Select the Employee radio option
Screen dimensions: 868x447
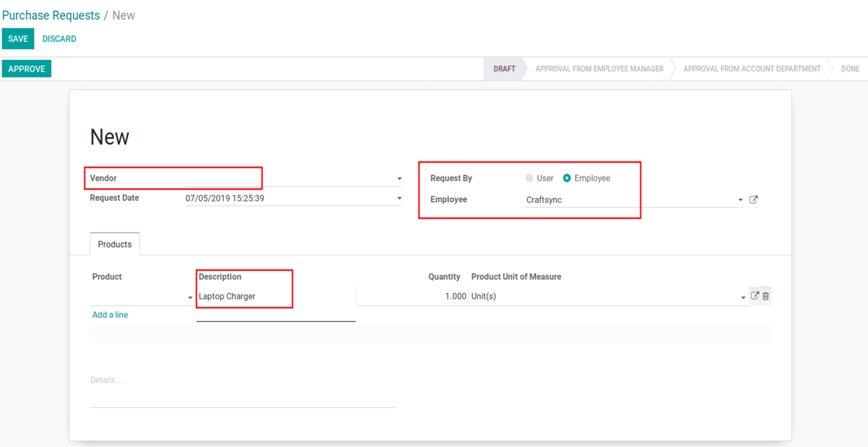[567, 178]
